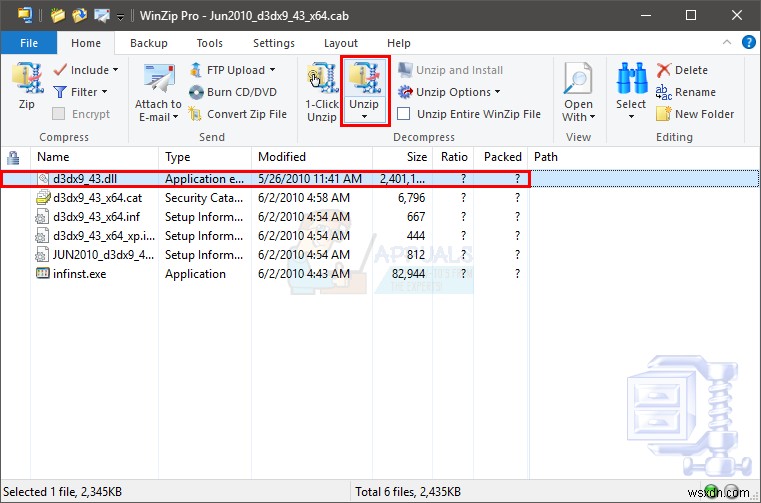Click the Zip compress icon
Screen dimensions: 761x503
point(27,78)
